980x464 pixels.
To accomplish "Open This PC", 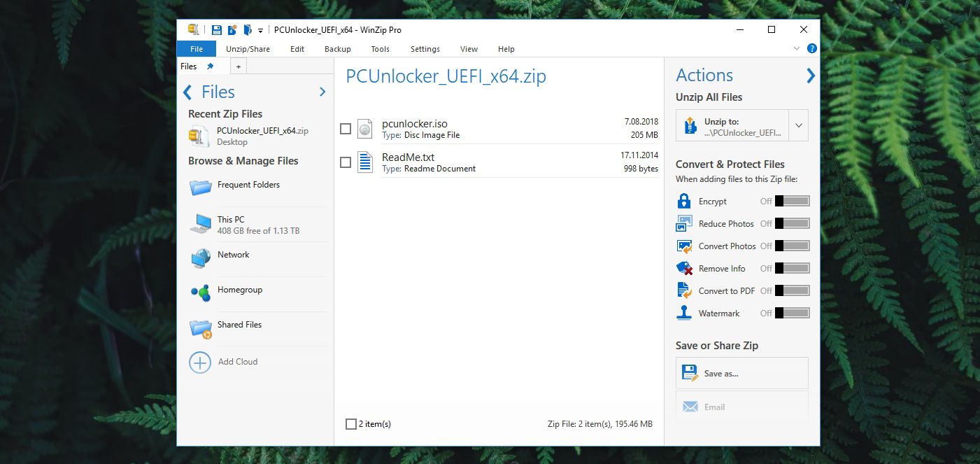I will 231,220.
